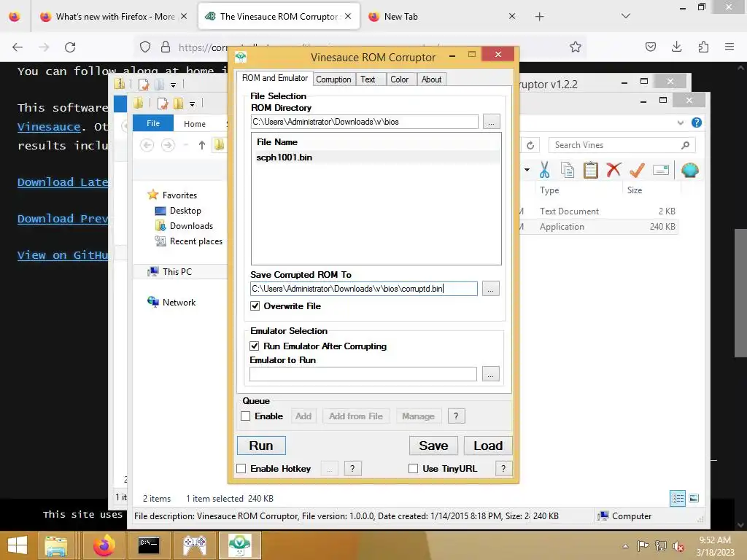Select scph1001.bin in the file list

pos(376,157)
